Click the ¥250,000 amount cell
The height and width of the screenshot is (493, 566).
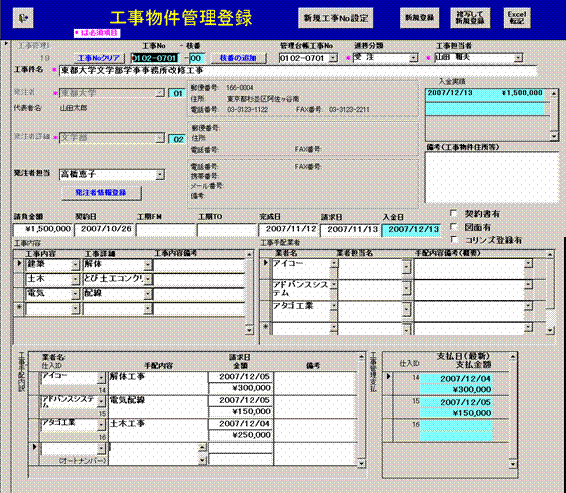pyautogui.click(x=240, y=435)
